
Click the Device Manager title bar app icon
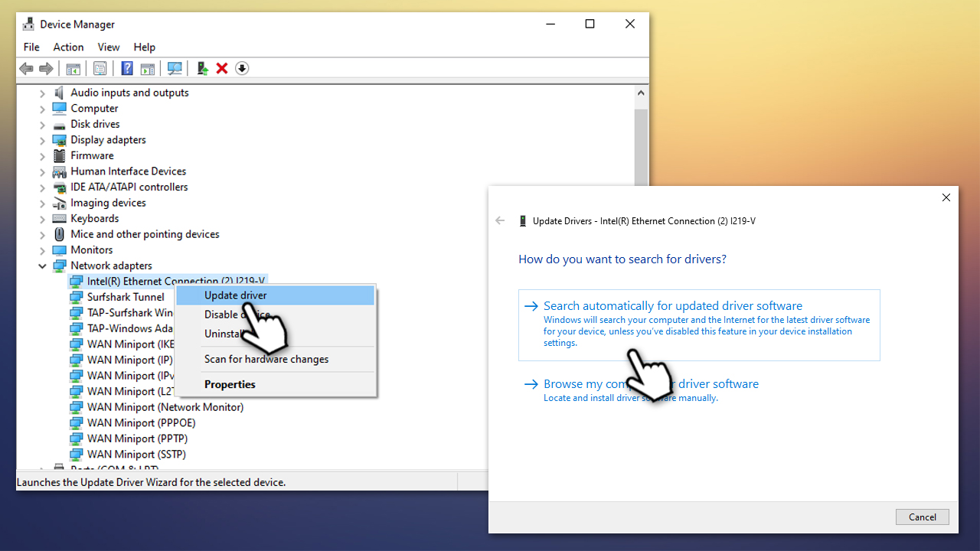coord(29,24)
